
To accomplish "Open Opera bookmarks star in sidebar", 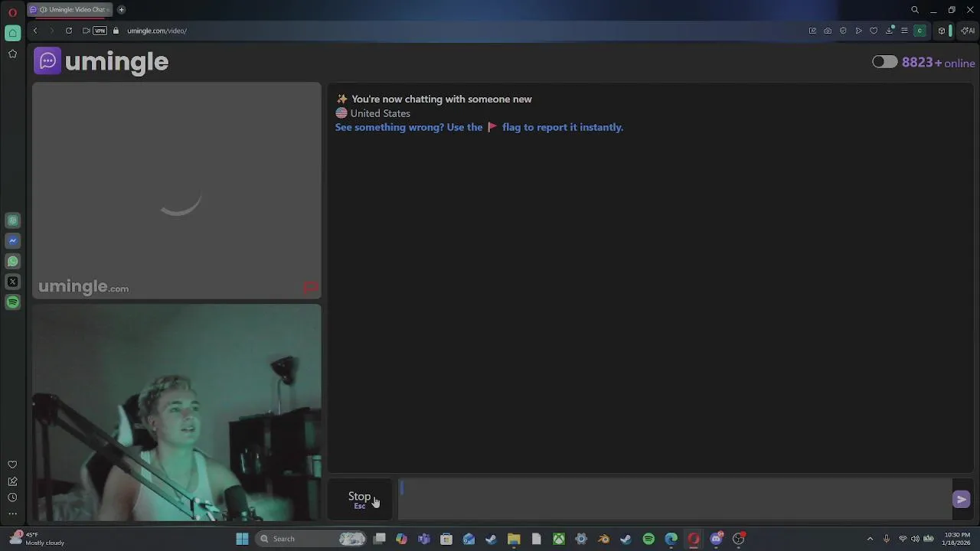I will pyautogui.click(x=12, y=54).
